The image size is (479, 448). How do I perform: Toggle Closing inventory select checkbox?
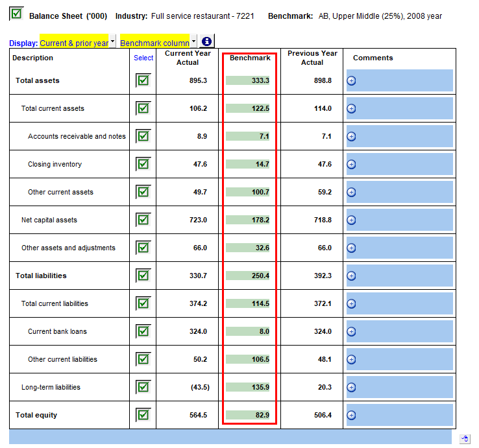(143, 164)
